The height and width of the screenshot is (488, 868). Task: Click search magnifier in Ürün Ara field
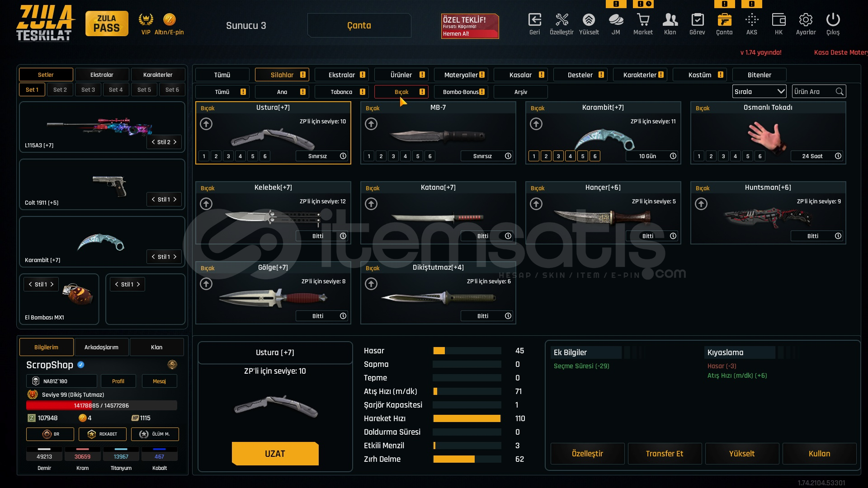click(840, 92)
